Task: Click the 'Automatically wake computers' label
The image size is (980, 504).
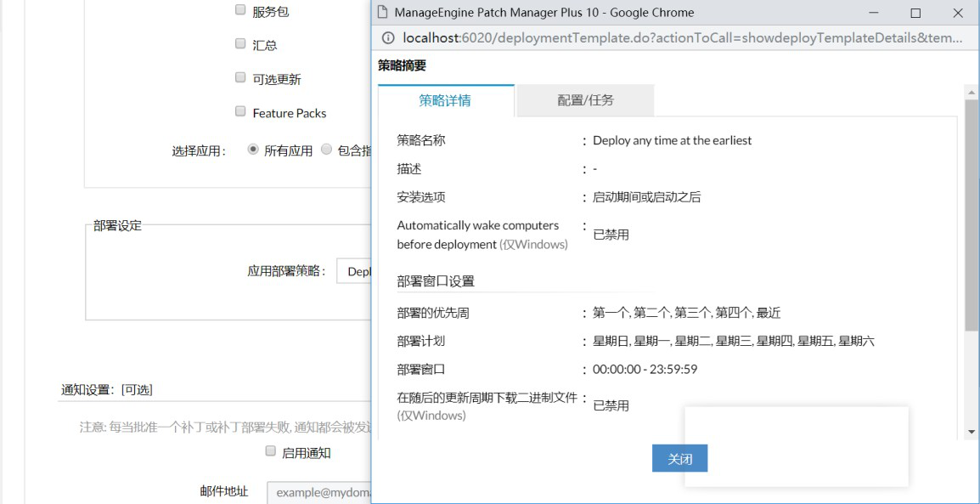Action: point(482,235)
